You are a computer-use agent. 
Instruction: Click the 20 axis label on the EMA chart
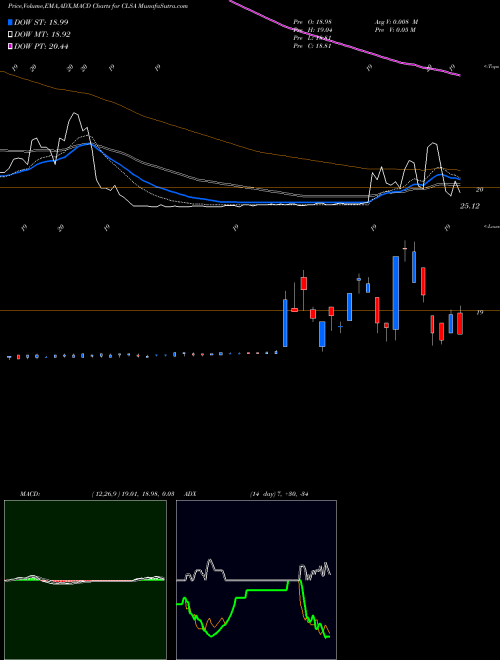479,190
